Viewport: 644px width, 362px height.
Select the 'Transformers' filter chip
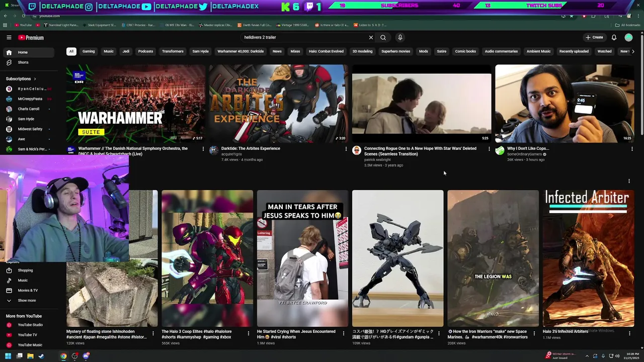tap(173, 51)
